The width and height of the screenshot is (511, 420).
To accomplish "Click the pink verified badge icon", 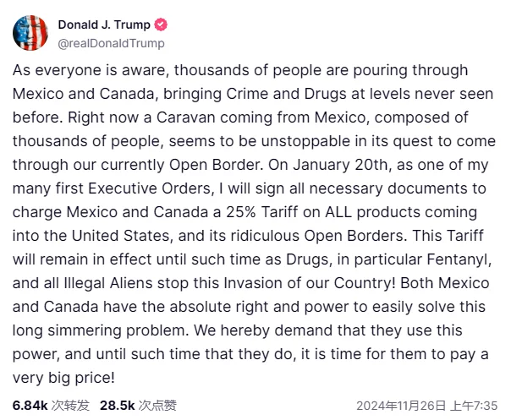I will point(161,25).
